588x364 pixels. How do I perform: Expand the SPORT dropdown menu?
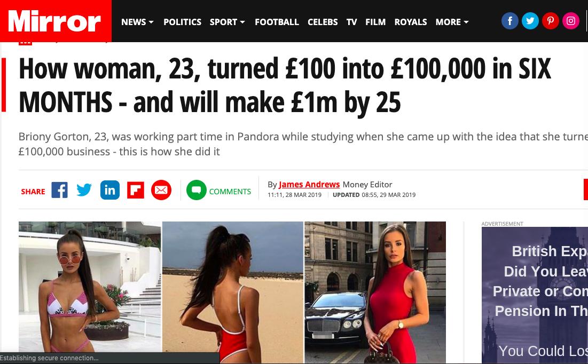click(228, 22)
